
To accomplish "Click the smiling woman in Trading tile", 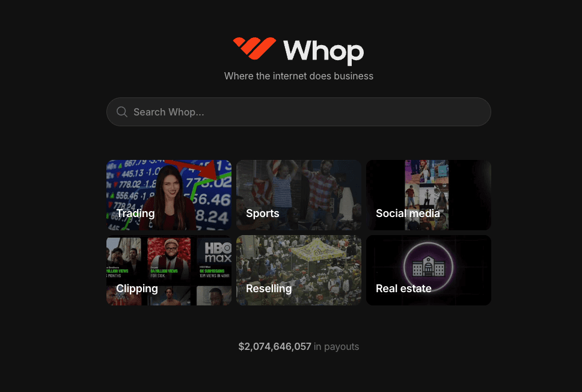I will (x=169, y=198).
